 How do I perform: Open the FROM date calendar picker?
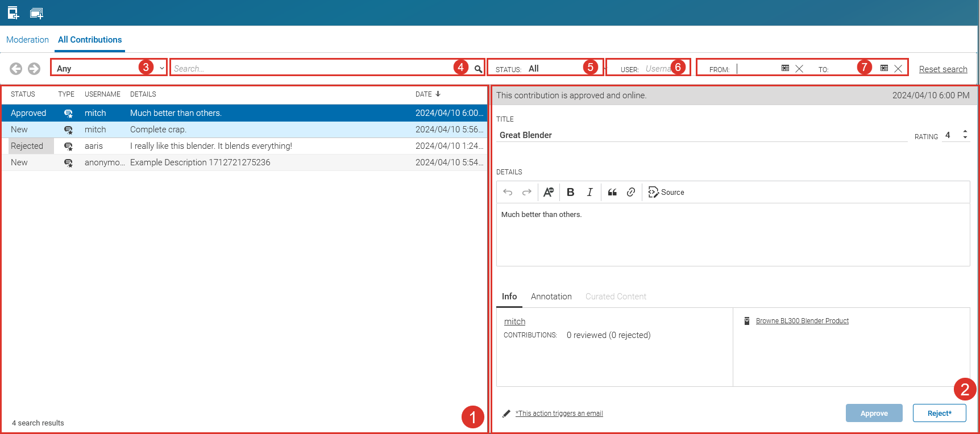click(785, 68)
